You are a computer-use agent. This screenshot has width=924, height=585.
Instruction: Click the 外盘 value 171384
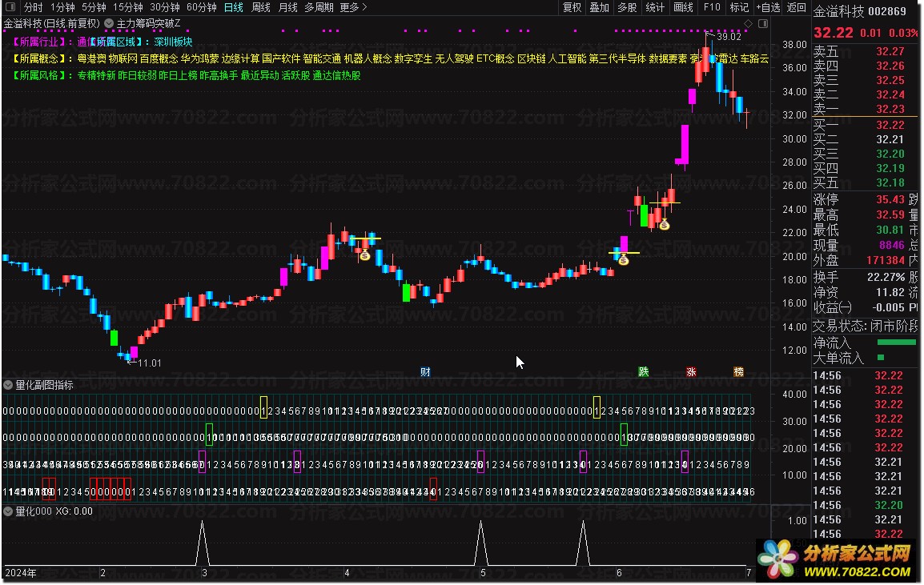885,260
